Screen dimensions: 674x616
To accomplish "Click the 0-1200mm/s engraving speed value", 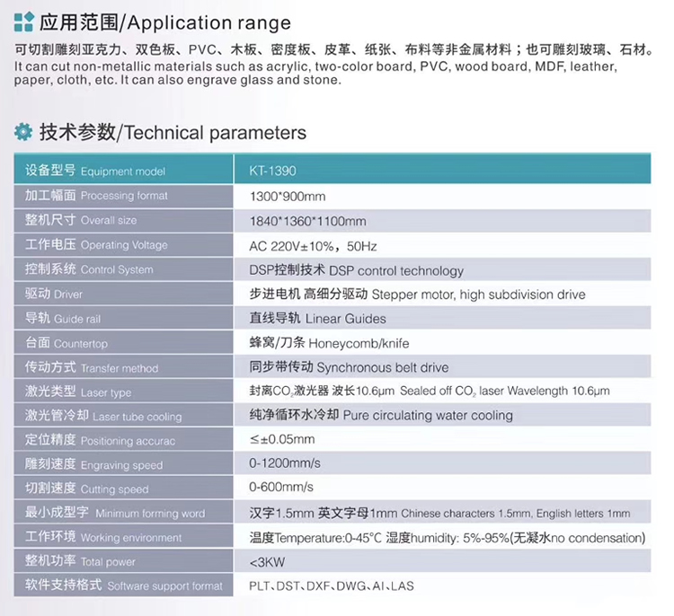I will (283, 464).
